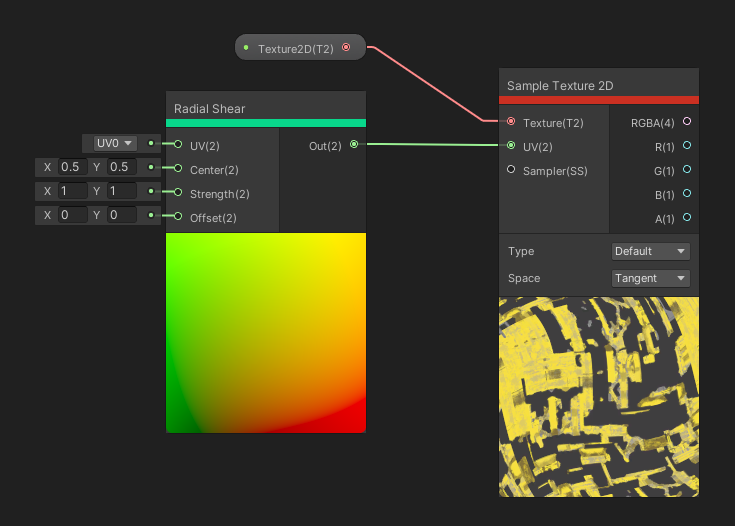
Task: Open the UV0 channel dropdown
Action: click(x=115, y=143)
